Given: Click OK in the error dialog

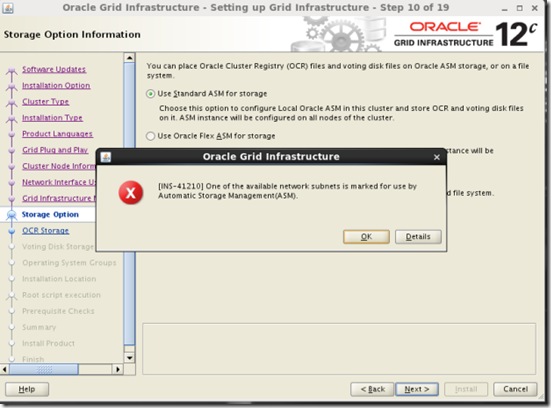Looking at the screenshot, I should (x=366, y=237).
